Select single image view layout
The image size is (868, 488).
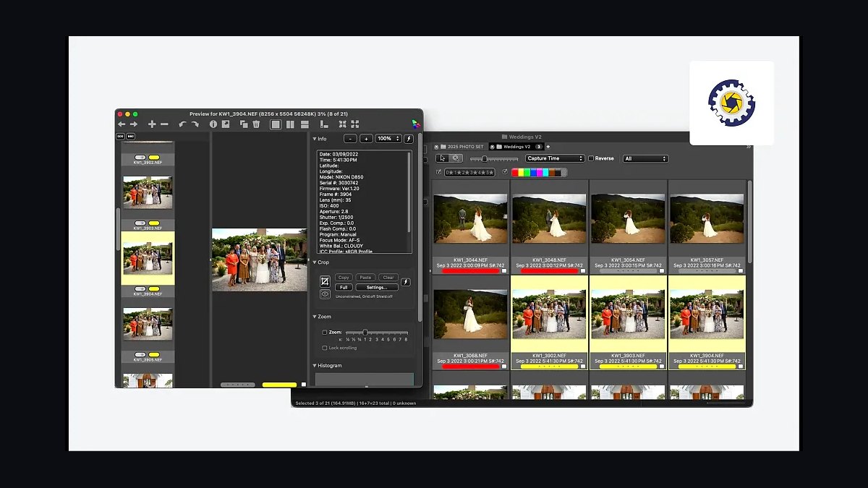tap(276, 124)
